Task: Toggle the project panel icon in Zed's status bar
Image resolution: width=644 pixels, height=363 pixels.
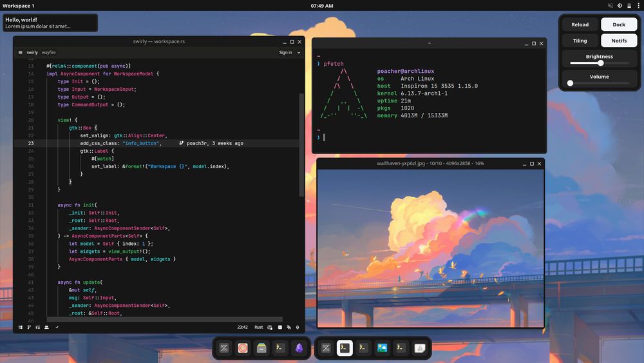Action: point(20,328)
